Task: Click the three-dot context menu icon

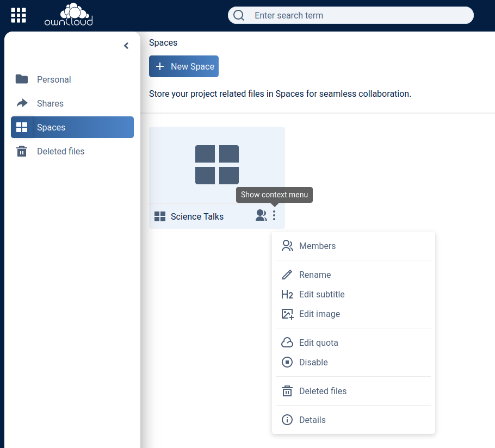Action: tap(274, 216)
